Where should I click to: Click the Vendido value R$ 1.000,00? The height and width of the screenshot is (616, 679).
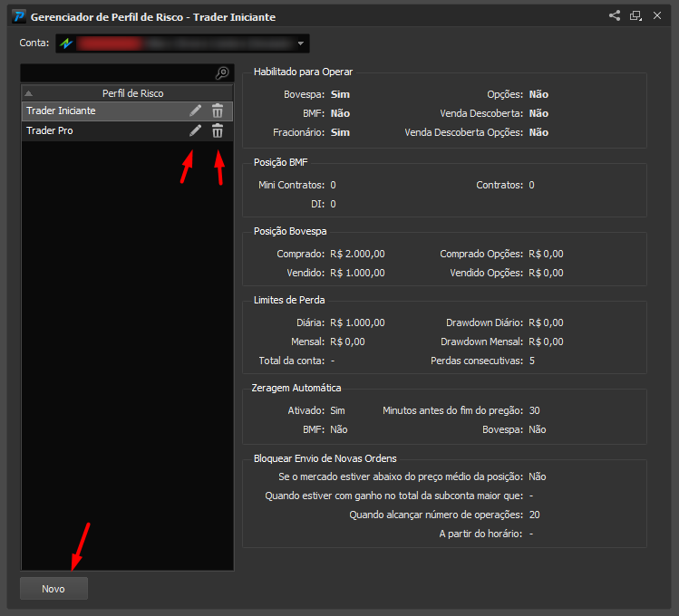358,273
